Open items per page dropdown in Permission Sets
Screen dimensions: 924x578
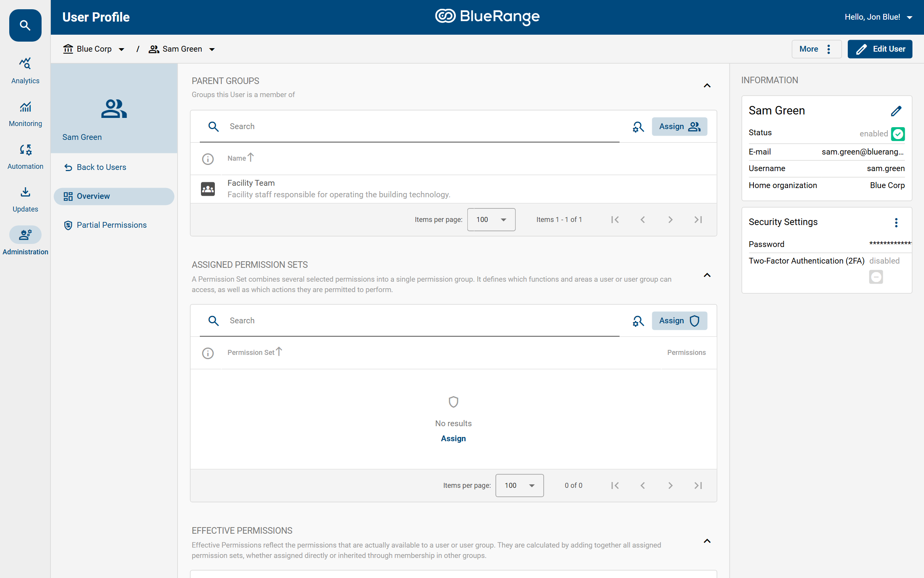tap(520, 486)
